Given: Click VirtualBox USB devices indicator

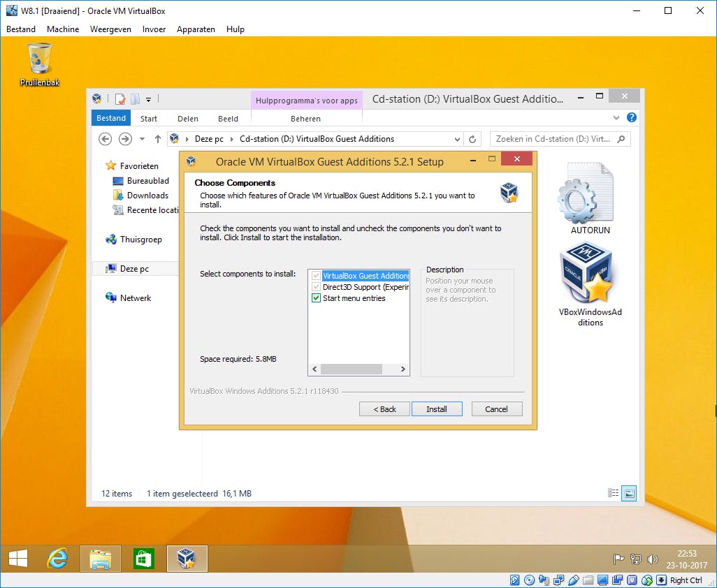Looking at the screenshot, I should tap(574, 580).
